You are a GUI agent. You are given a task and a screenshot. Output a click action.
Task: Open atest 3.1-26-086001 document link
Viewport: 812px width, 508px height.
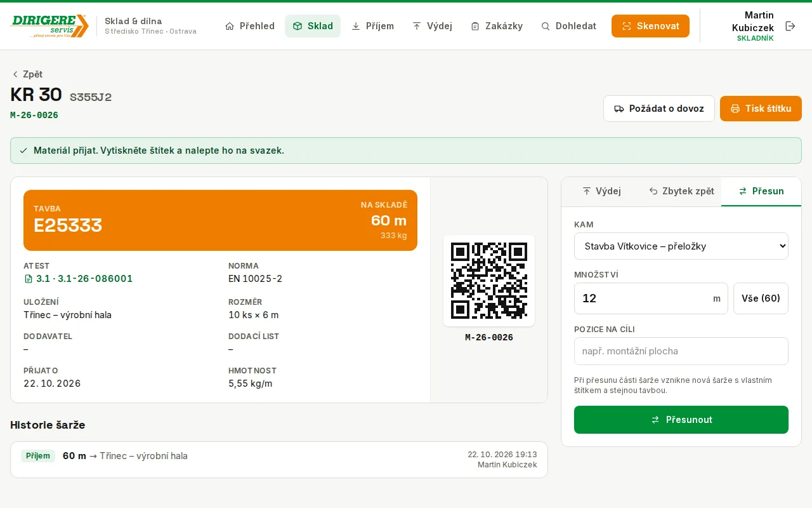click(x=78, y=279)
